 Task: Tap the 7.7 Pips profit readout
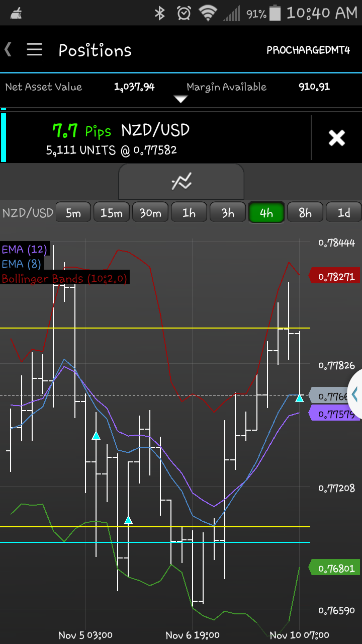(81, 131)
